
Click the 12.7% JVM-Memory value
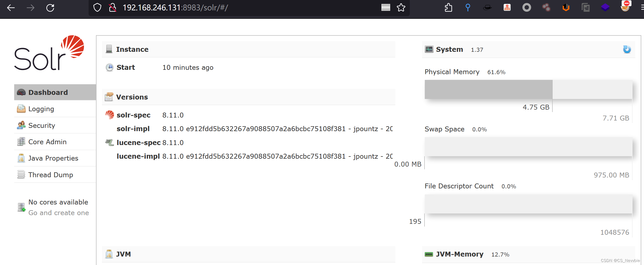coord(500,255)
